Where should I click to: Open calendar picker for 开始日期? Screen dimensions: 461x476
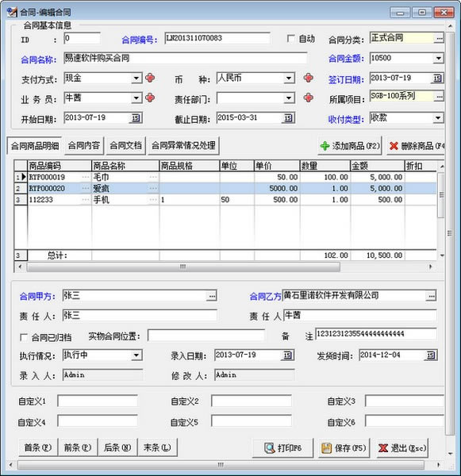tap(136, 117)
